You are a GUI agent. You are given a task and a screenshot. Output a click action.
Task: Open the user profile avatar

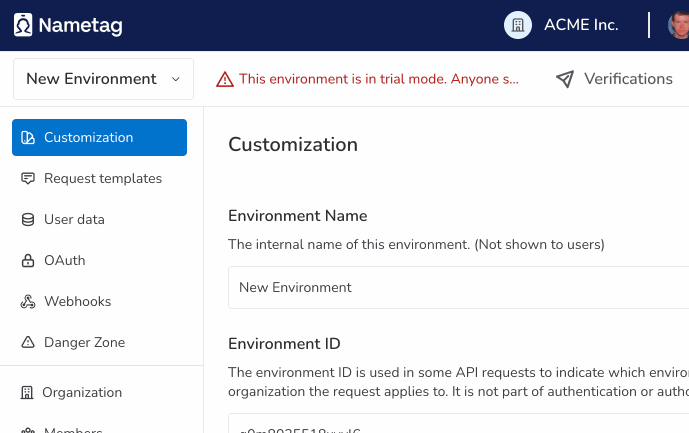point(680,25)
